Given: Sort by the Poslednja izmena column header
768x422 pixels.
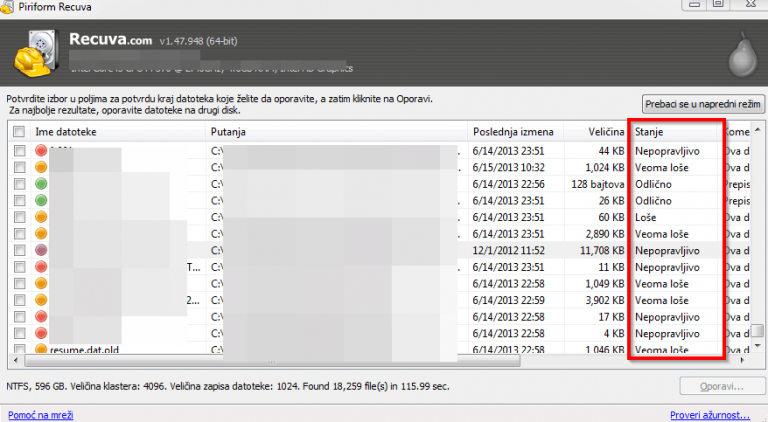Looking at the screenshot, I should point(516,132).
